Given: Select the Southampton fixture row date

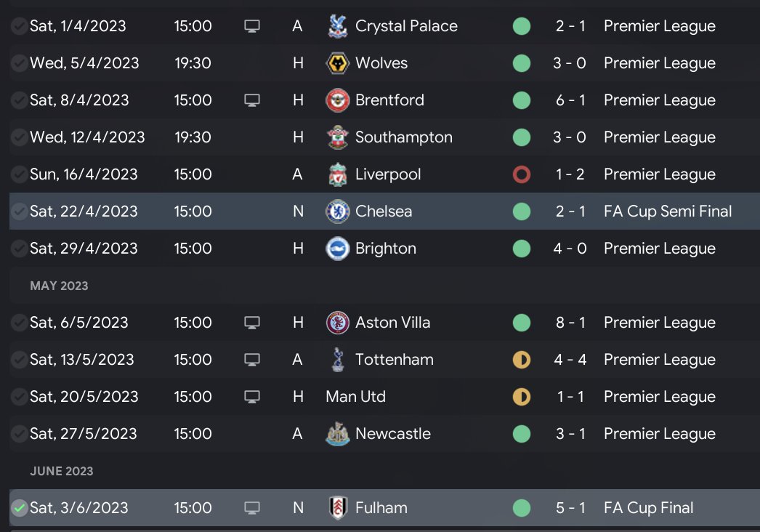Looking at the screenshot, I should point(87,137).
